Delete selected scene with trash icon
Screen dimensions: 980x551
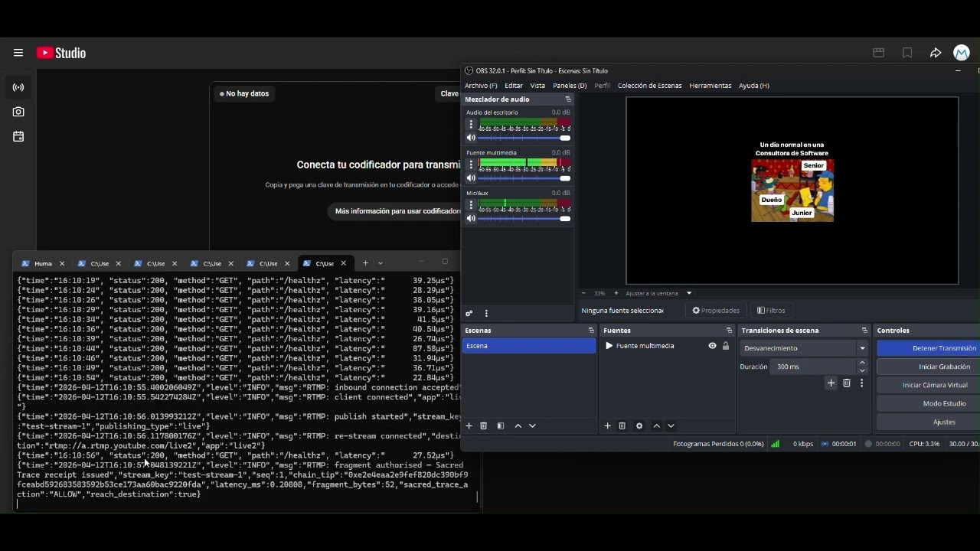click(x=484, y=425)
